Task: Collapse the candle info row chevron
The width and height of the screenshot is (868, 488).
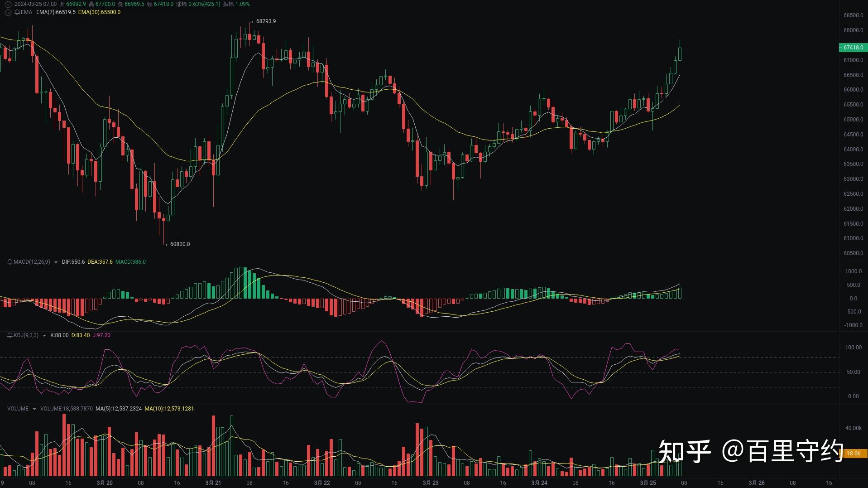Action: (8, 4)
